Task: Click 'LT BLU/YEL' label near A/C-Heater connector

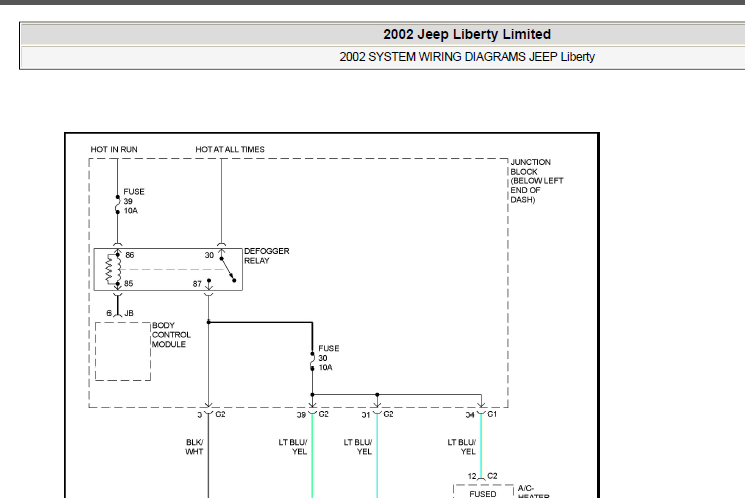Action: (x=461, y=447)
